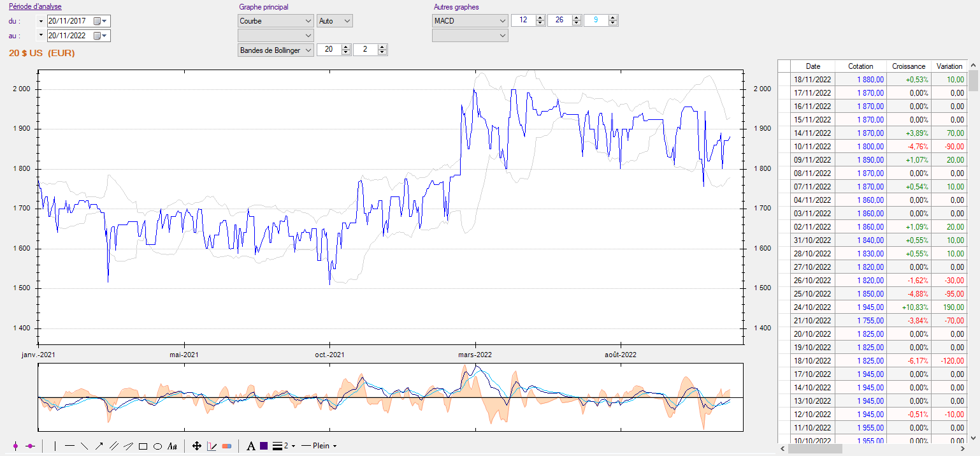Choose the four-arrow move tool
Screen dimensions: 980x456
pyautogui.click(x=197, y=446)
